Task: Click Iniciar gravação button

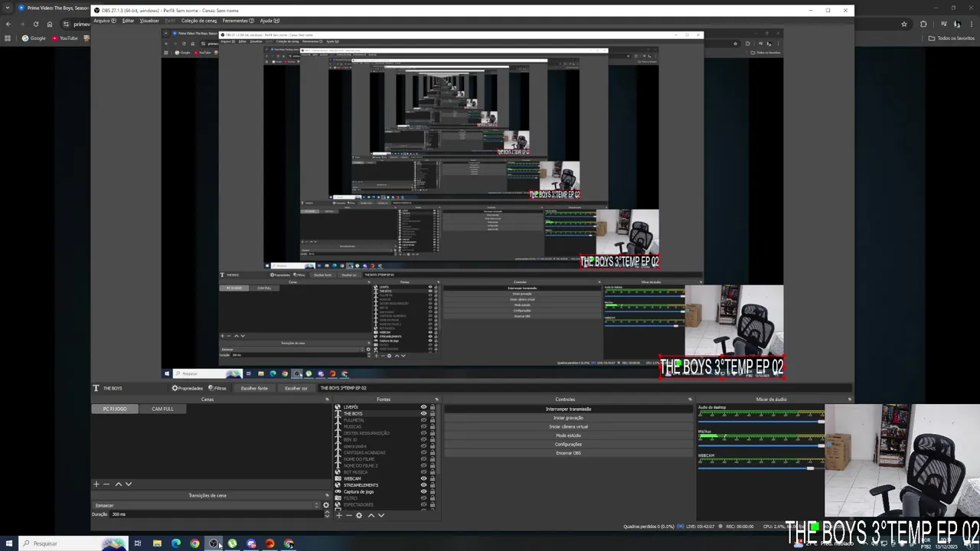Action: tap(568, 418)
